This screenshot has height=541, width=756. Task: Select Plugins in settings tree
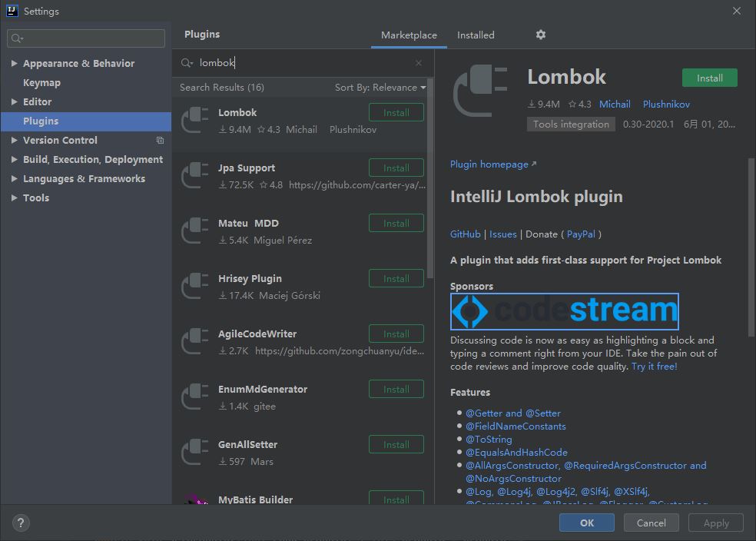[86, 121]
